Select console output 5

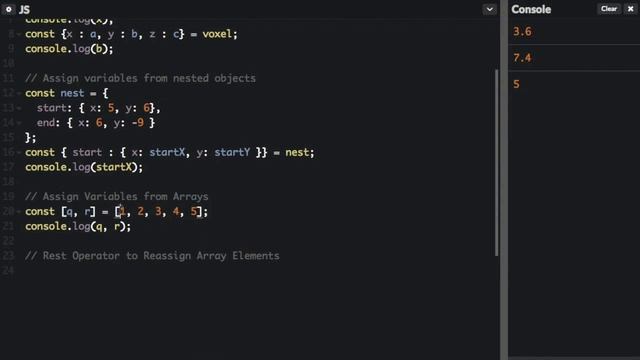click(x=516, y=84)
